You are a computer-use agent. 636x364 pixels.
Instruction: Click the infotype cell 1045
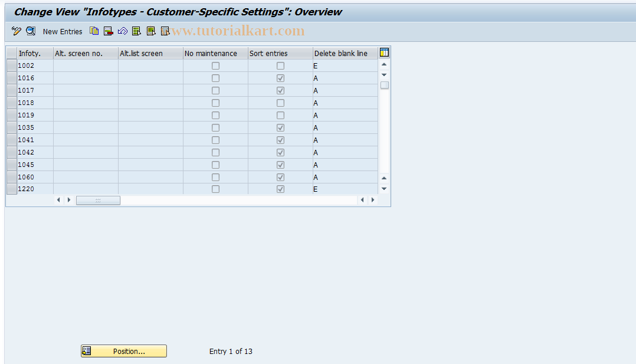click(x=35, y=165)
